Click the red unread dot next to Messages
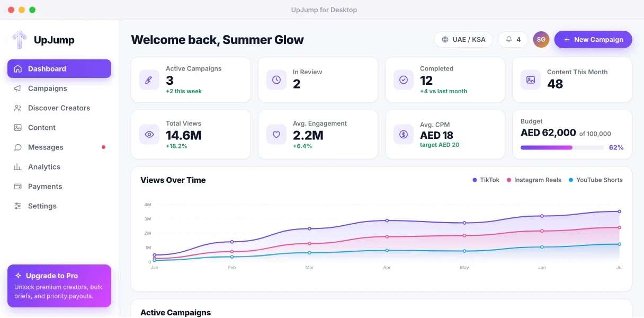 [x=103, y=147]
